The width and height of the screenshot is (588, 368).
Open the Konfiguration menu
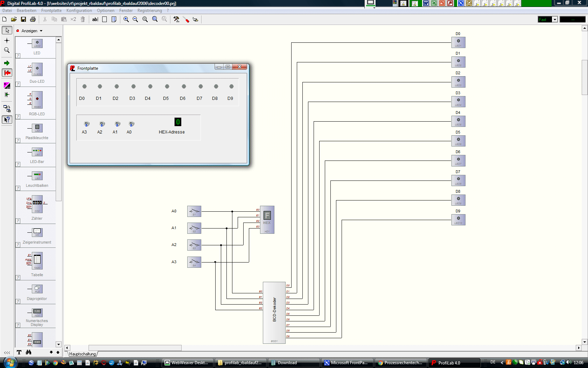pos(79,11)
